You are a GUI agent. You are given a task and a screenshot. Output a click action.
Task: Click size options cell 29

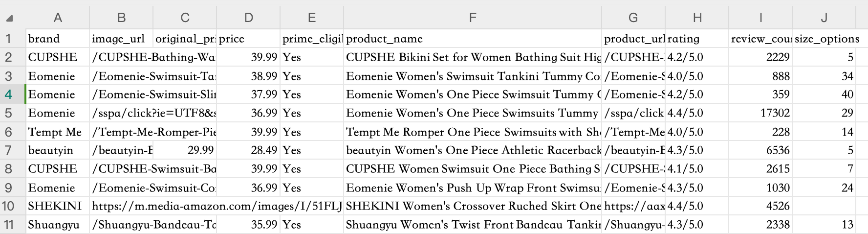click(824, 113)
